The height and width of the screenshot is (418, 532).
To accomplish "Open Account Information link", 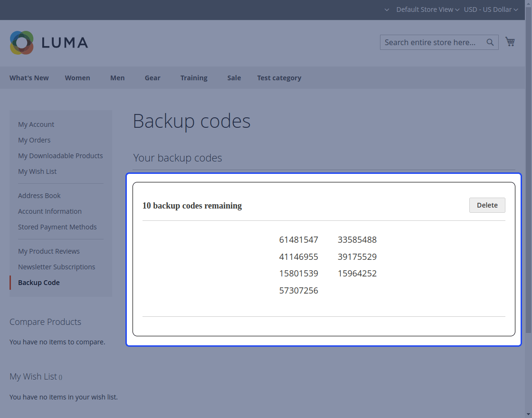I will pyautogui.click(x=50, y=211).
